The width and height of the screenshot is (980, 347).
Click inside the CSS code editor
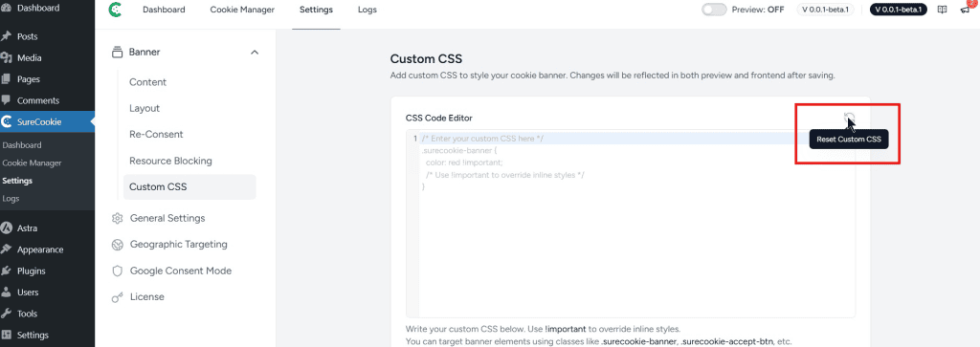[x=631, y=224]
